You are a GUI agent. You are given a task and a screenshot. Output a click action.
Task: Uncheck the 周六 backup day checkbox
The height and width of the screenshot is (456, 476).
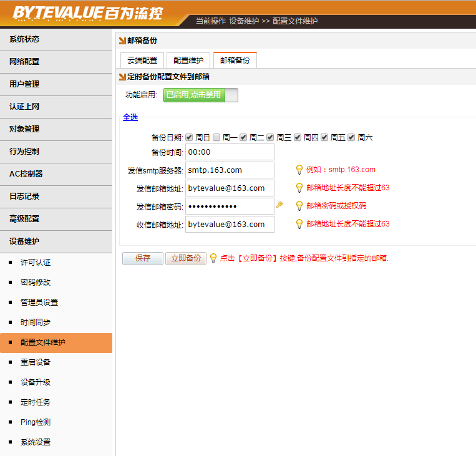coord(351,137)
